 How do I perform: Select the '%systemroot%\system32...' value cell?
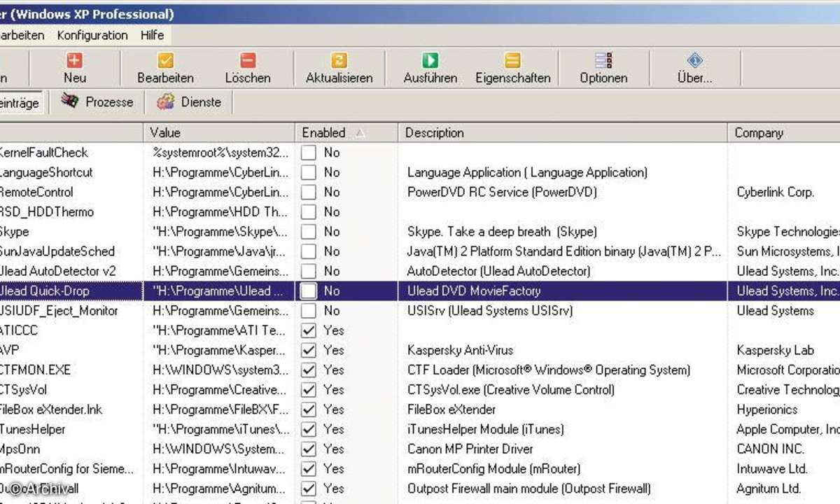pos(220,153)
